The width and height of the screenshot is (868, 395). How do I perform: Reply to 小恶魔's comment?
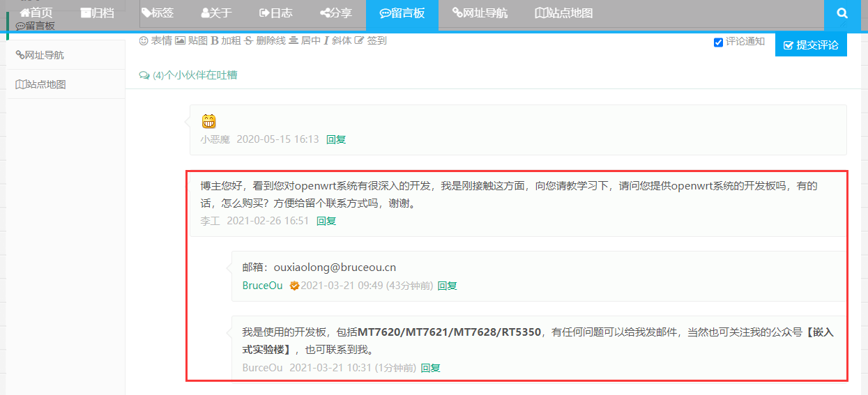click(x=336, y=139)
